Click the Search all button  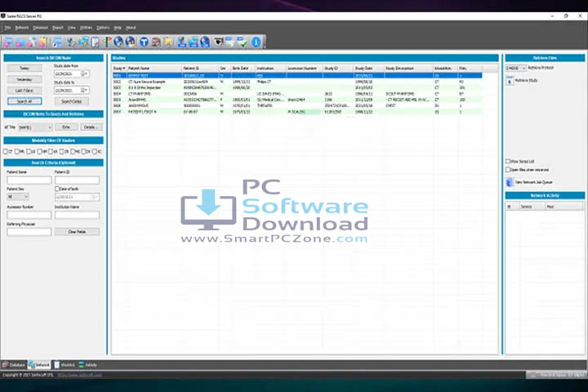[24, 101]
